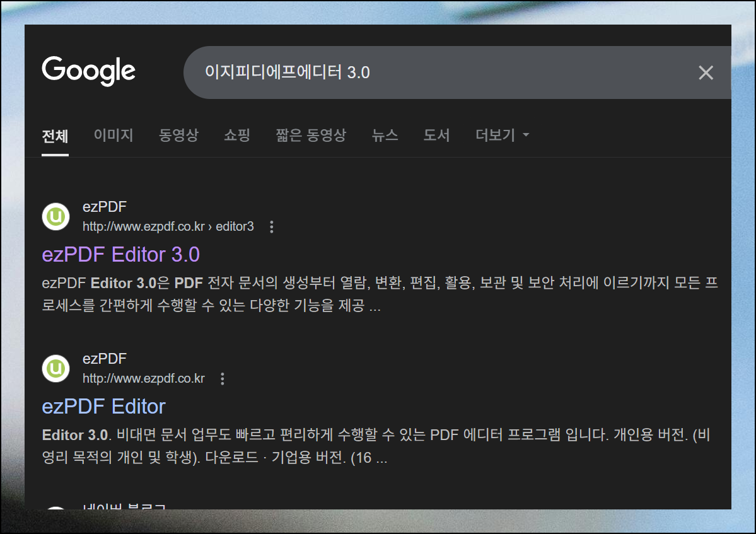This screenshot has width=756, height=534.
Task: Open the three-dot menu next to ezpdf.co.kr URL
Action: click(223, 379)
